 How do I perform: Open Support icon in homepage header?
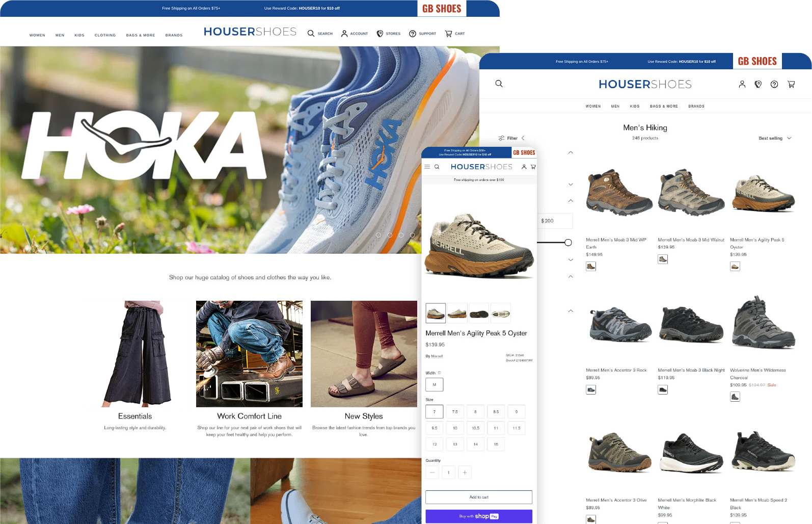click(422, 34)
